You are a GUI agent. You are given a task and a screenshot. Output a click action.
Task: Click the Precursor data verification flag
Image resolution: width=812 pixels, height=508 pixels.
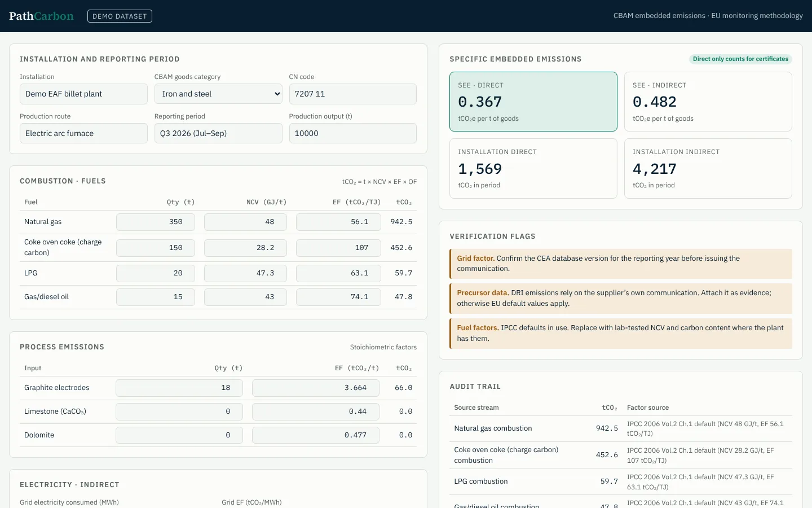click(x=621, y=298)
